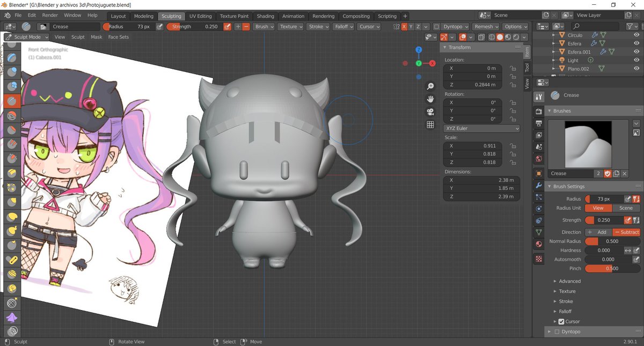Screen dimensions: 644x346
Task: Toggle the camera view icon in viewport
Action: 430,112
